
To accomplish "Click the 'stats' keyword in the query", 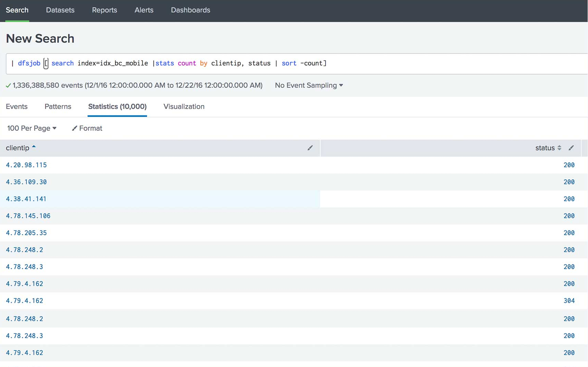I will pos(165,64).
